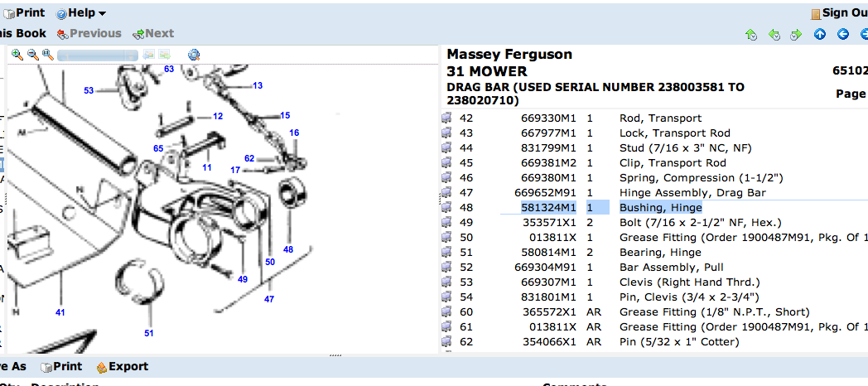Click description Hinge Assembly, Drag Bar
Viewport: 868px width, 386px height.
point(692,193)
